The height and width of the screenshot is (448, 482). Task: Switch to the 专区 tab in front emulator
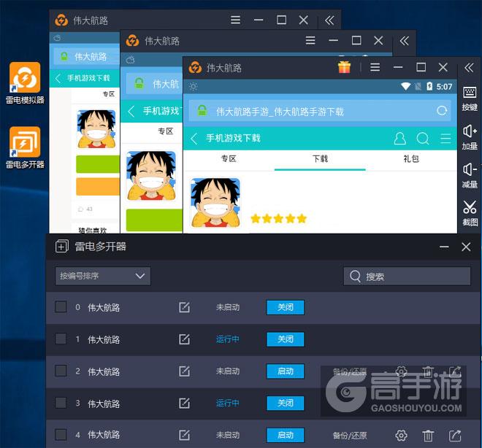pyautogui.click(x=229, y=159)
